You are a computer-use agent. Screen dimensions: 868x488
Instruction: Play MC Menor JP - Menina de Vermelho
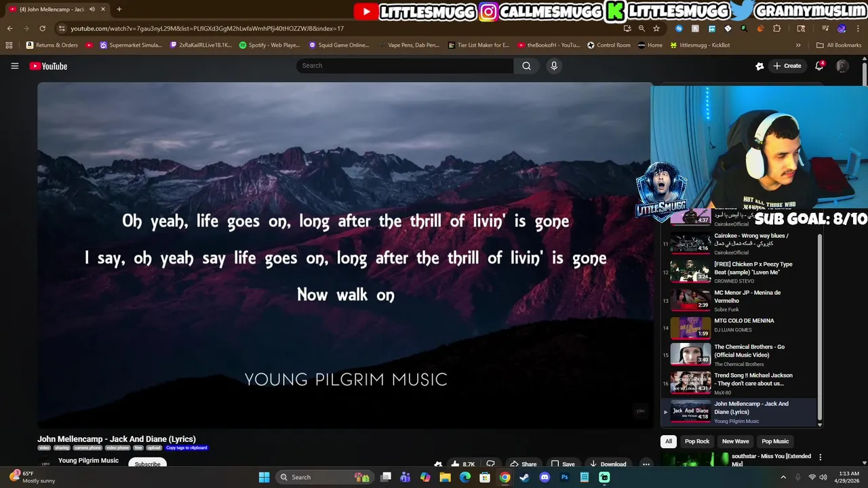(x=739, y=300)
